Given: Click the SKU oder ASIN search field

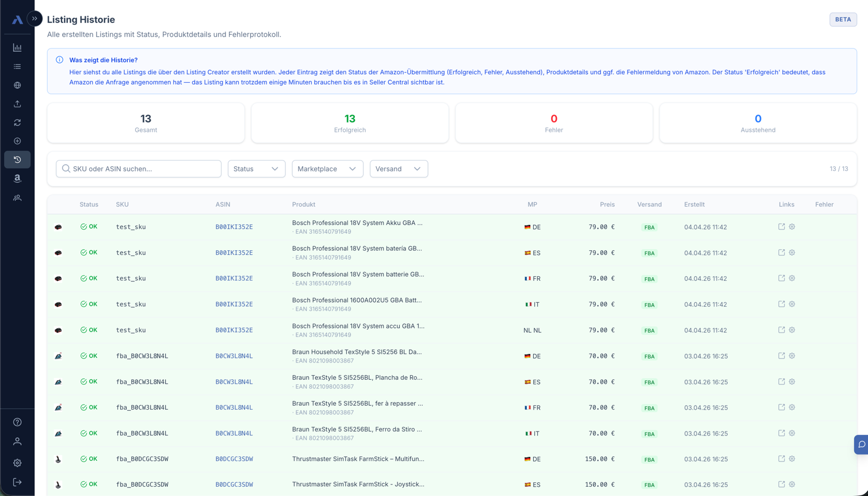Looking at the screenshot, I should click(139, 169).
